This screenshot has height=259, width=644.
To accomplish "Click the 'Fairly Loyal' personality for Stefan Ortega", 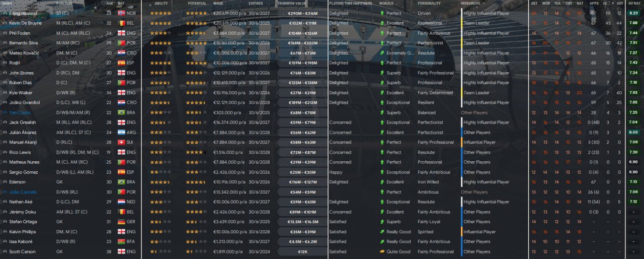I will pyautogui.click(x=429, y=222).
